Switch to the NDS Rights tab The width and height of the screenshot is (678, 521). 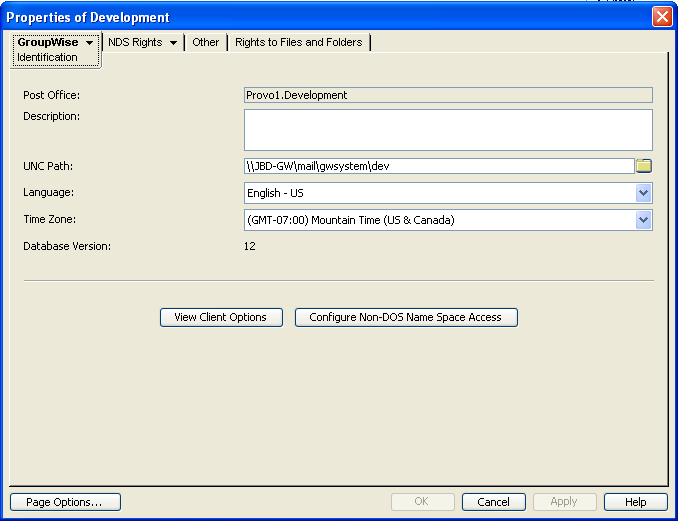pyautogui.click(x=134, y=43)
